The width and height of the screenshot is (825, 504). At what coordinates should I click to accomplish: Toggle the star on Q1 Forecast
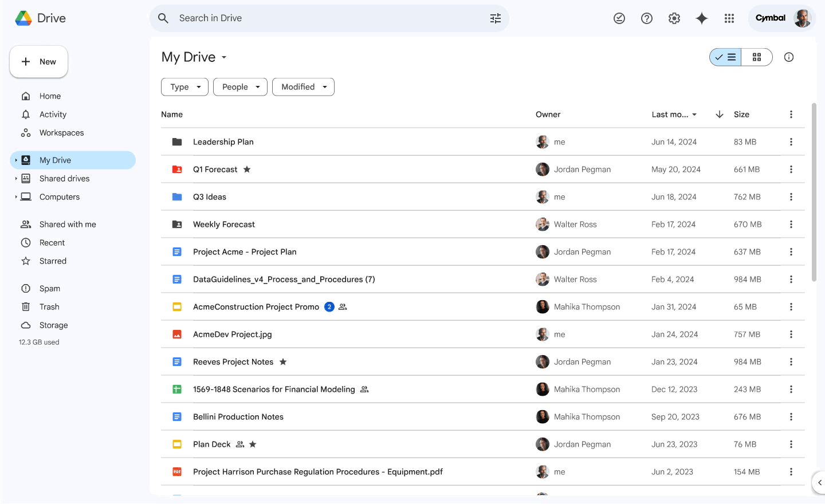(x=247, y=170)
